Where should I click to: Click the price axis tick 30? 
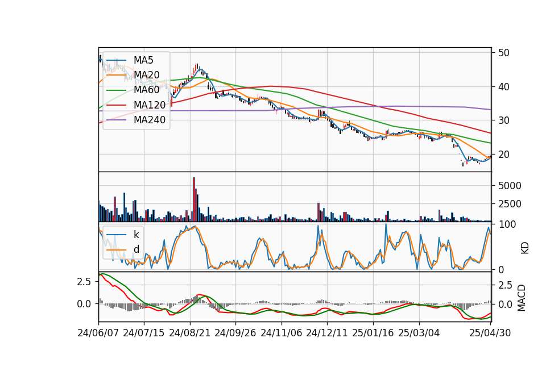point(503,120)
